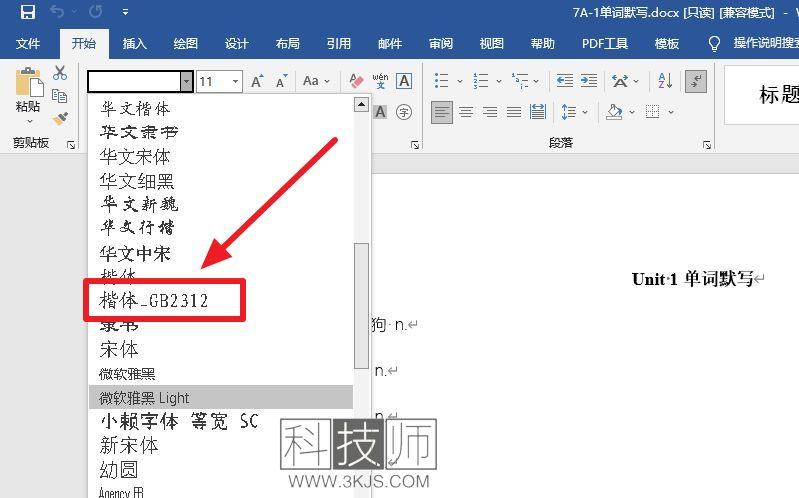Toggle Distributed alignment

(x=538, y=112)
